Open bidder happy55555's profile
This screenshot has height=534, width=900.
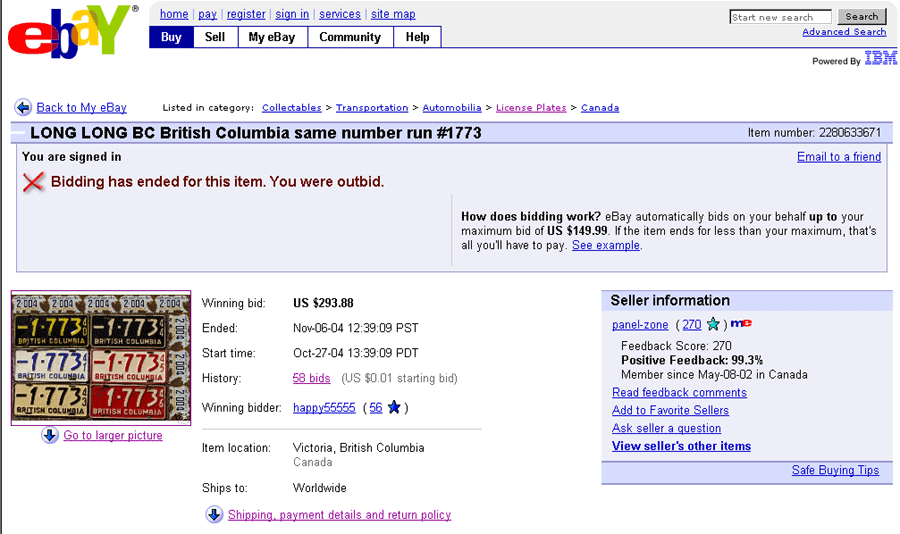click(324, 408)
